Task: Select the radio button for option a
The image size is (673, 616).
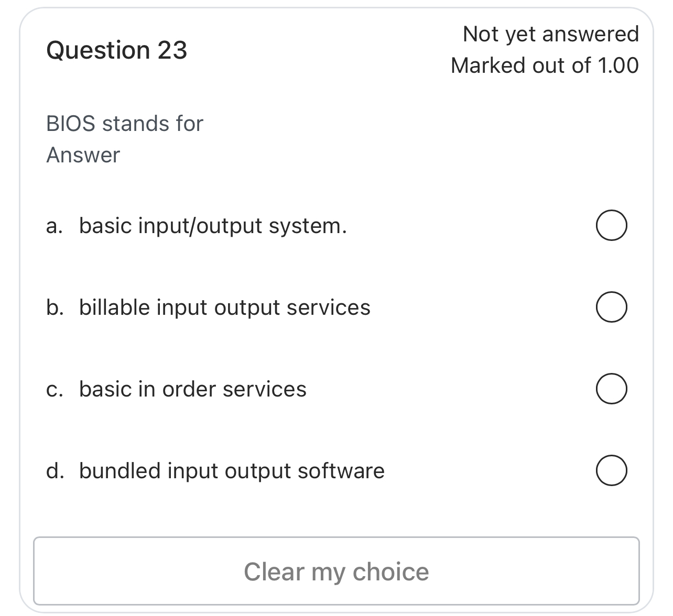Action: point(611,226)
